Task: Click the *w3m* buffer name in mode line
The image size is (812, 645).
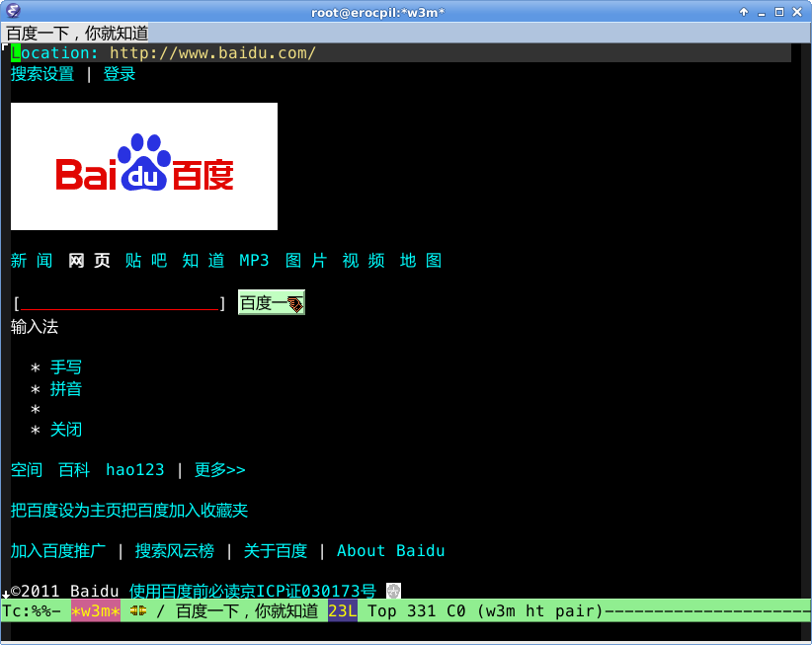Action: click(96, 611)
